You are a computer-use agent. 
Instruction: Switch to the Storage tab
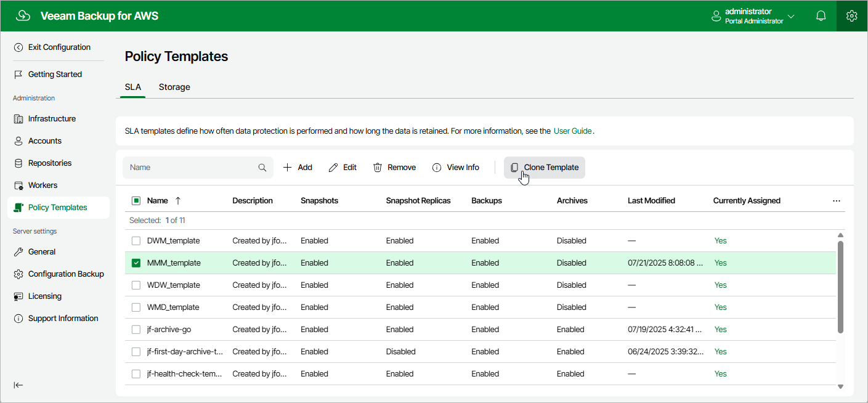click(x=174, y=87)
